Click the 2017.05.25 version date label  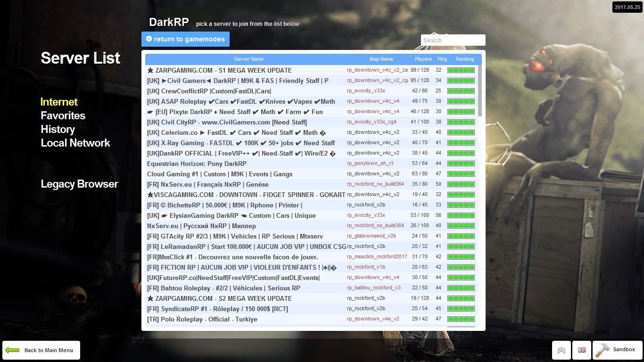click(627, 8)
